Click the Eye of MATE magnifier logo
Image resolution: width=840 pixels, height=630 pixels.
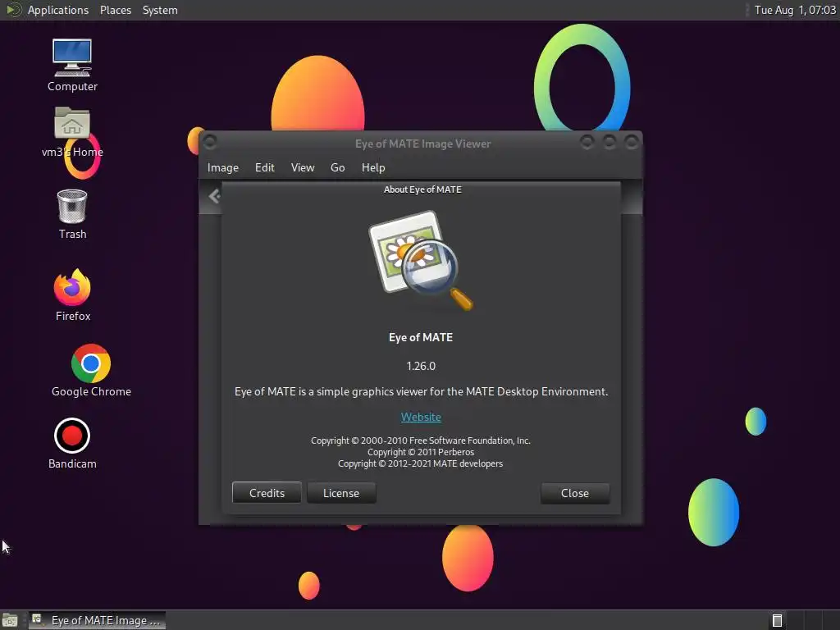click(421, 261)
